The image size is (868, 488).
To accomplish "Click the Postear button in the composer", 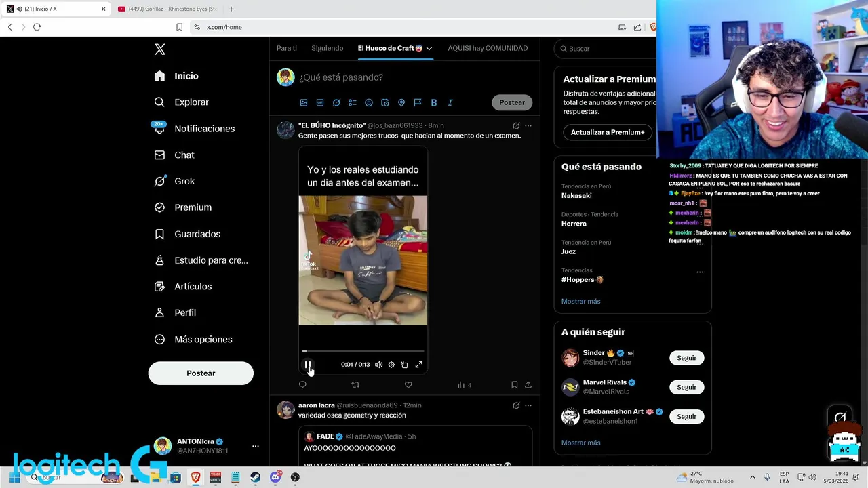I will (x=512, y=102).
